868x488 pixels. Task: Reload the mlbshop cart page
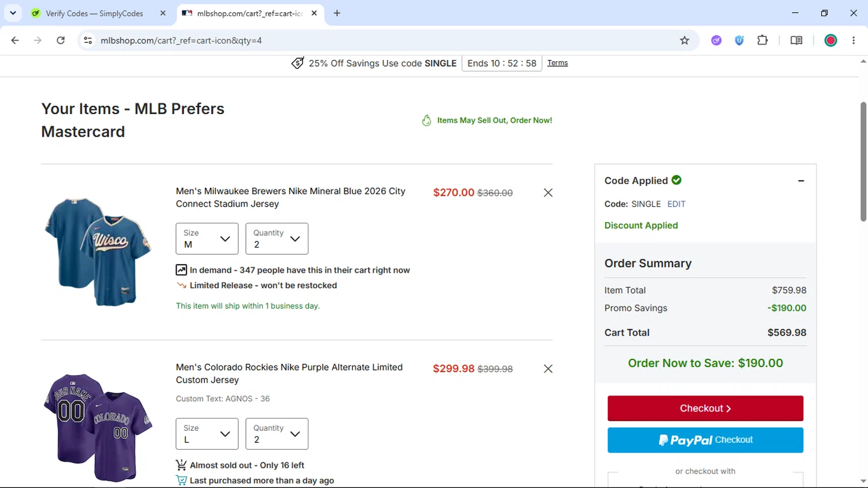61,41
